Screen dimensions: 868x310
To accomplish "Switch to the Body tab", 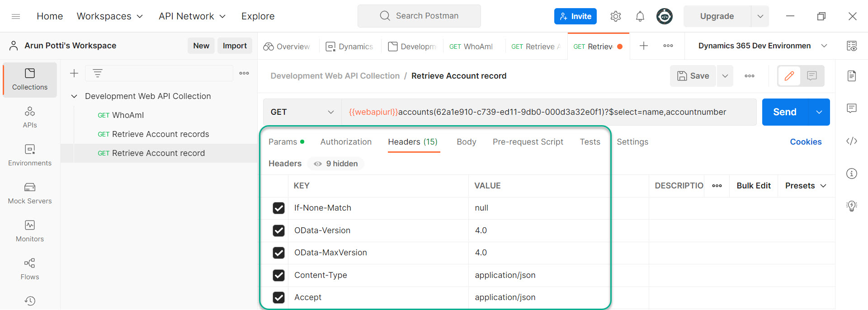I will coord(466,142).
